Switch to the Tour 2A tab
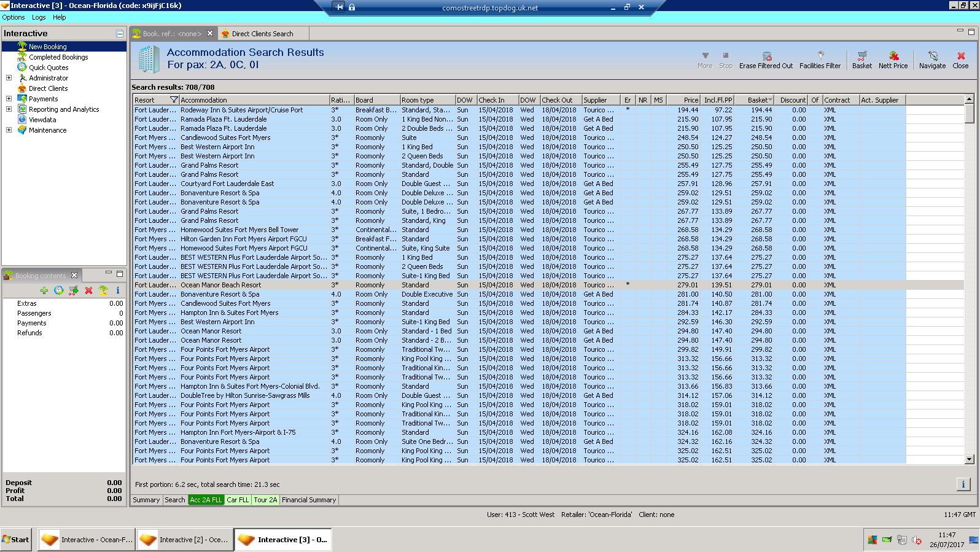The width and height of the screenshot is (980, 552). point(266,500)
